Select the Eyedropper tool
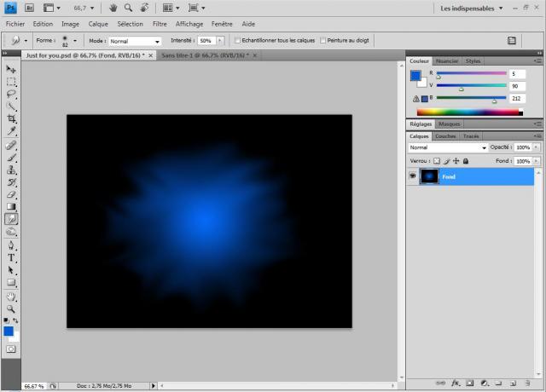The width and height of the screenshot is (546, 392). [x=11, y=131]
